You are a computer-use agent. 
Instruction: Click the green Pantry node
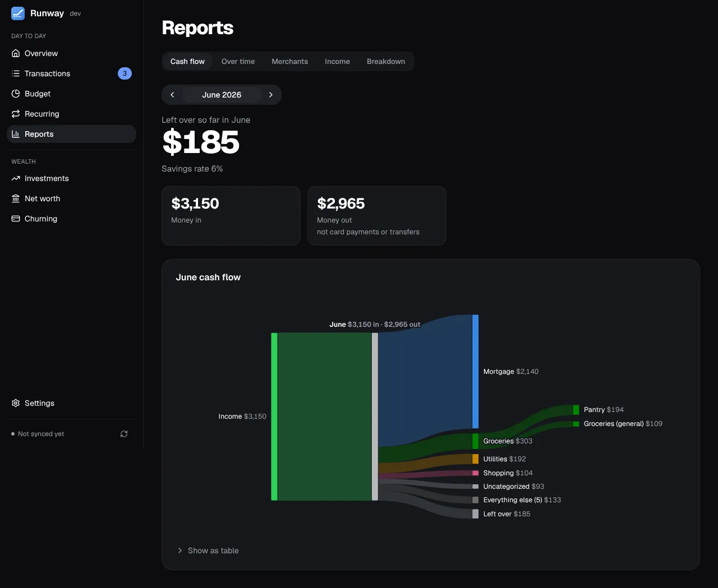[576, 410]
